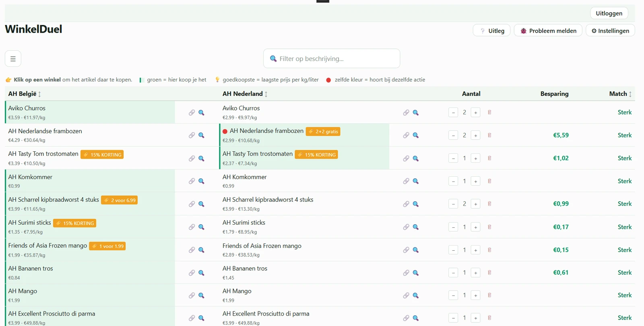Decrease quantity of AH Tasty Tom trostomaten
Image resolution: width=644 pixels, height=326 pixels.
pyautogui.click(x=453, y=159)
